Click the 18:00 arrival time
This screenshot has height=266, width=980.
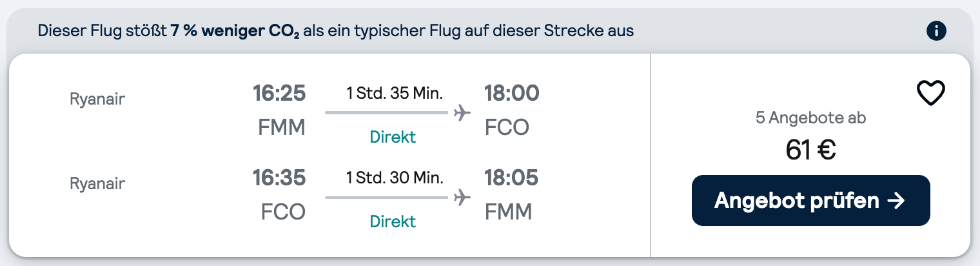[x=512, y=94]
